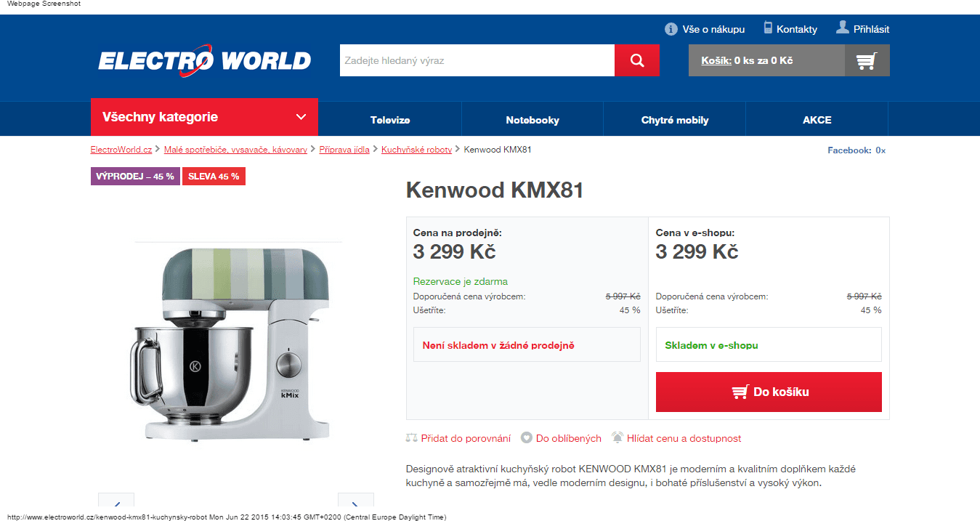Screen dimensions: 980x521
Task: Open the Vše o nákupu link
Action: tap(713, 29)
